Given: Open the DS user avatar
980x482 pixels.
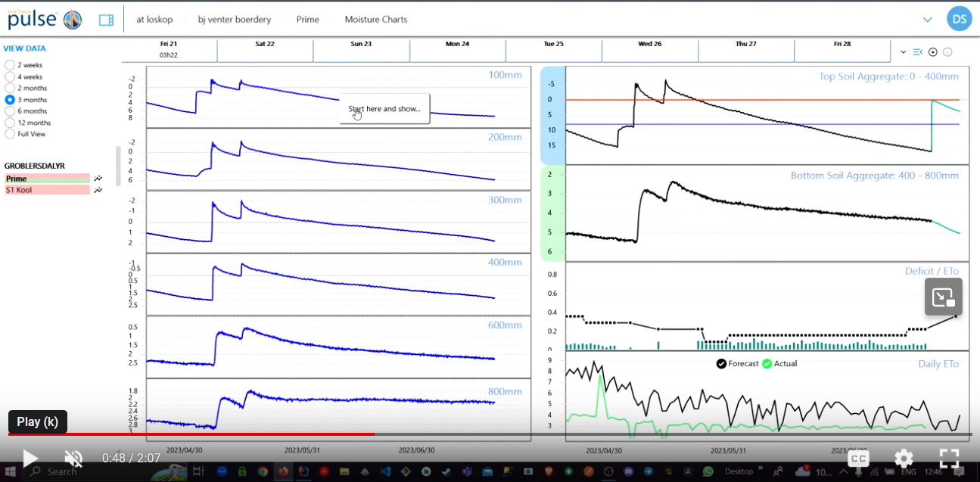Looking at the screenshot, I should pyautogui.click(x=959, y=19).
